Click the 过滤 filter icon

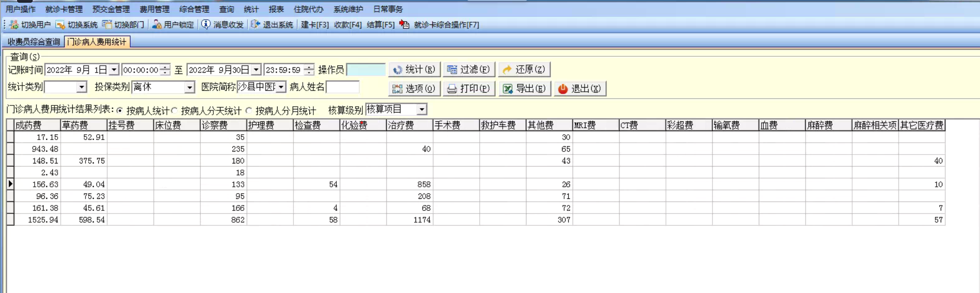tap(452, 70)
